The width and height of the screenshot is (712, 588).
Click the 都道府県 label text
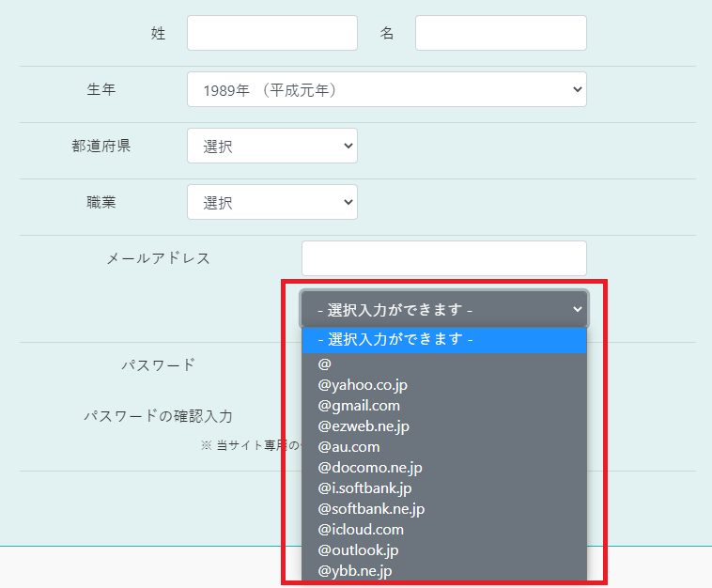(101, 146)
